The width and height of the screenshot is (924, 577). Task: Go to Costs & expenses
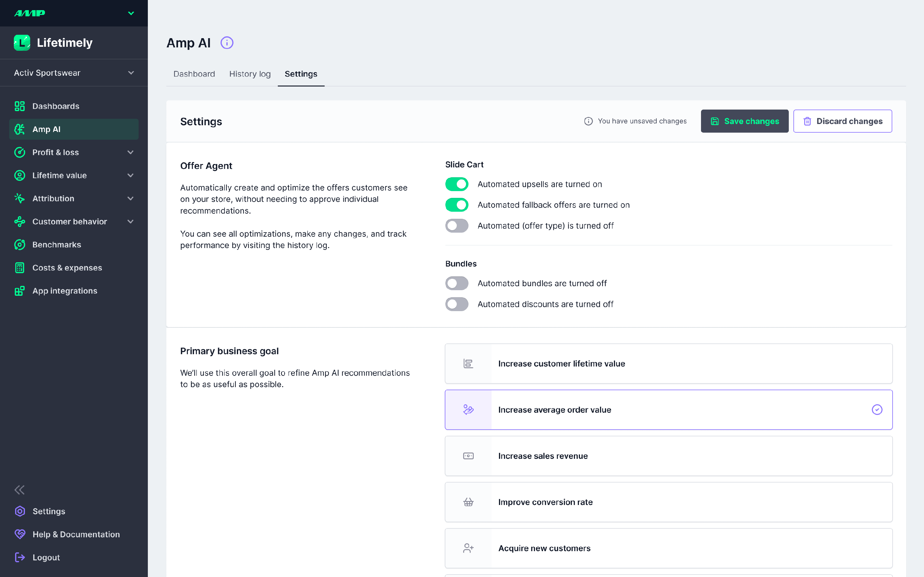coord(67,268)
